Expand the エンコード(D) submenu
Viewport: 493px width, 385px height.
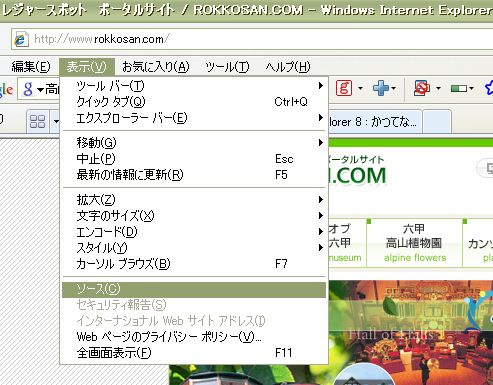(194, 232)
